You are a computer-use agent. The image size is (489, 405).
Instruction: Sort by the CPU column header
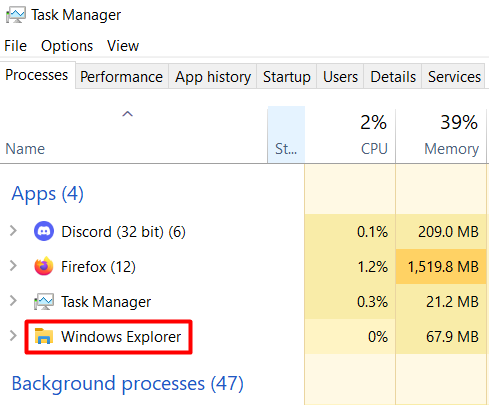coord(350,135)
